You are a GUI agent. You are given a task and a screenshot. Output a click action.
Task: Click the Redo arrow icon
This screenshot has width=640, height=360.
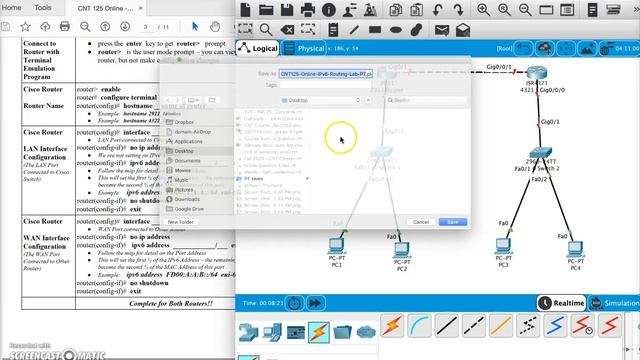tap(458, 9)
